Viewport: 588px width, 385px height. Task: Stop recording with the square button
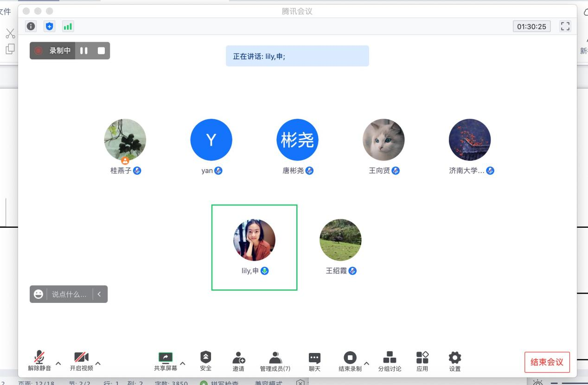(x=101, y=51)
